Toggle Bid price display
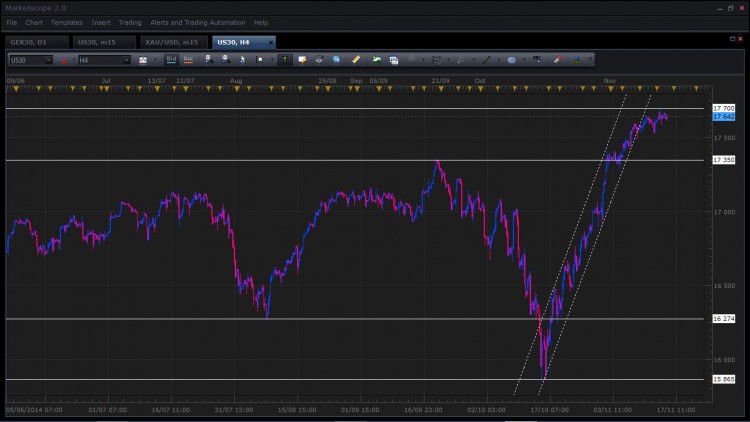Viewport: 750px width, 422px height. pyautogui.click(x=171, y=60)
